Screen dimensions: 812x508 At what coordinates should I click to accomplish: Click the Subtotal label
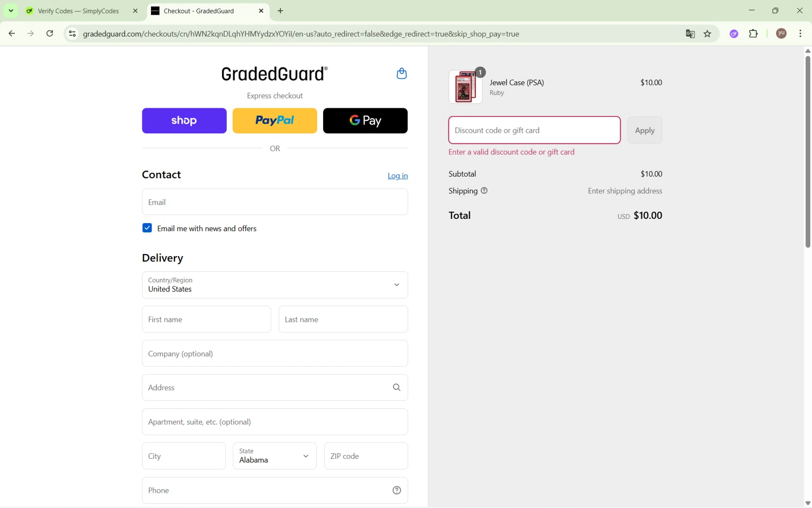pos(462,174)
